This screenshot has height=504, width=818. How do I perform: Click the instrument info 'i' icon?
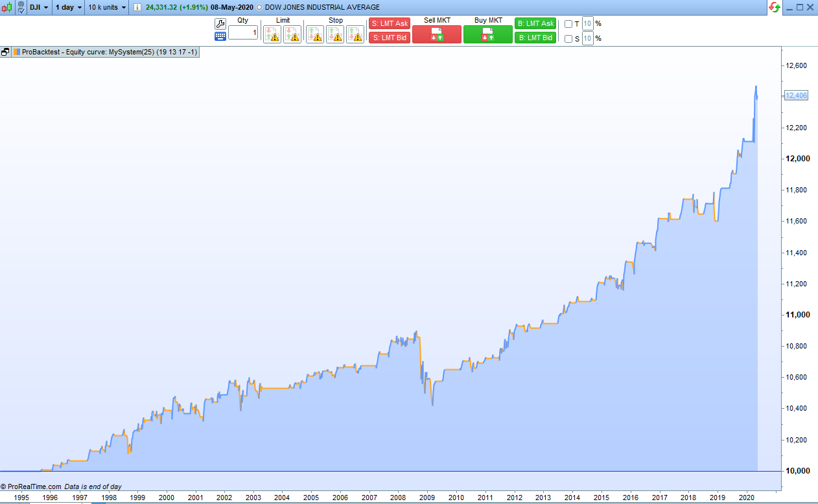[x=137, y=7]
